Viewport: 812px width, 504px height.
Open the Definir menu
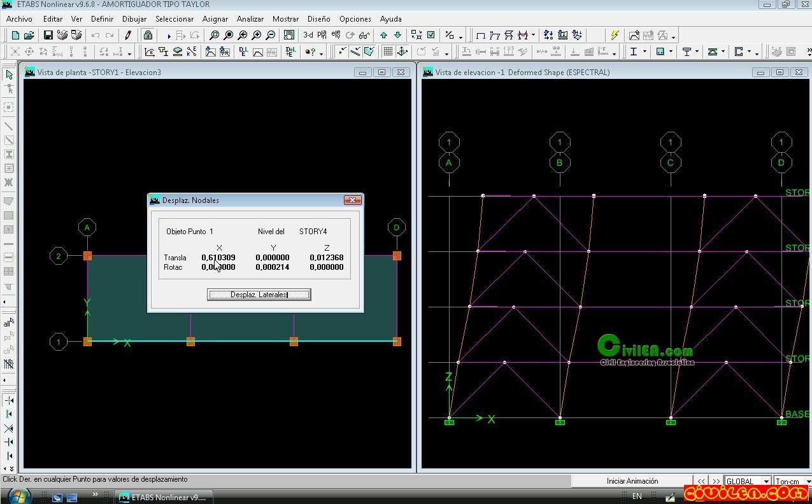102,19
